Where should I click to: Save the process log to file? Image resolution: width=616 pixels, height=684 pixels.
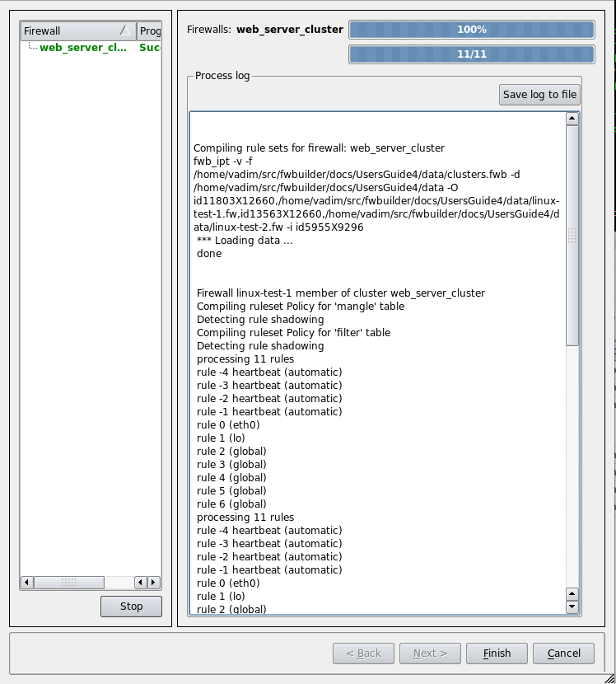(x=539, y=95)
